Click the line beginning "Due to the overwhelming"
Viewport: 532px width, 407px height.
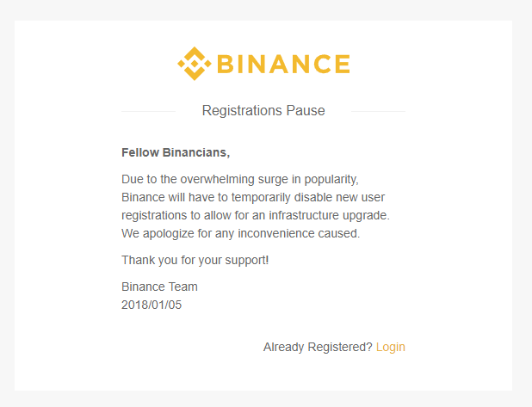240,180
